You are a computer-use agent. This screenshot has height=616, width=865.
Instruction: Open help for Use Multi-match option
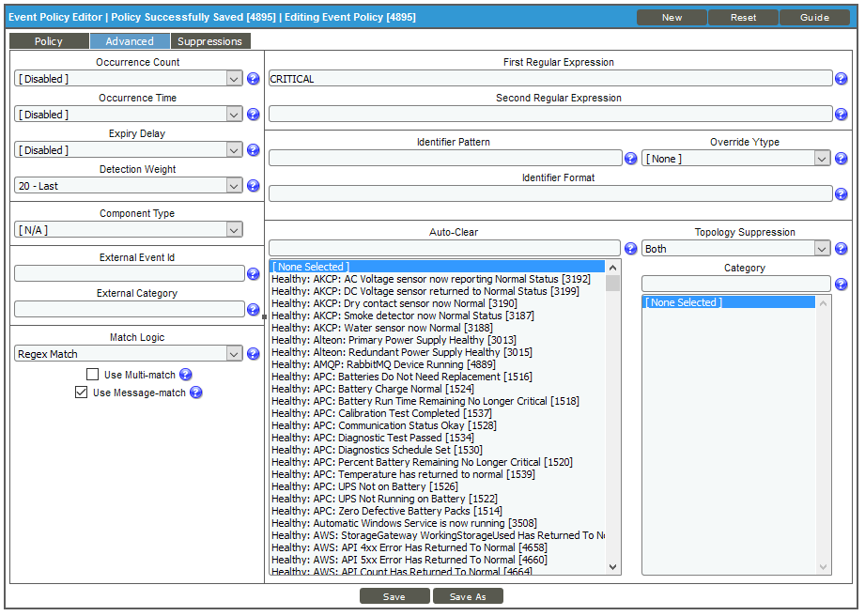[x=186, y=375]
